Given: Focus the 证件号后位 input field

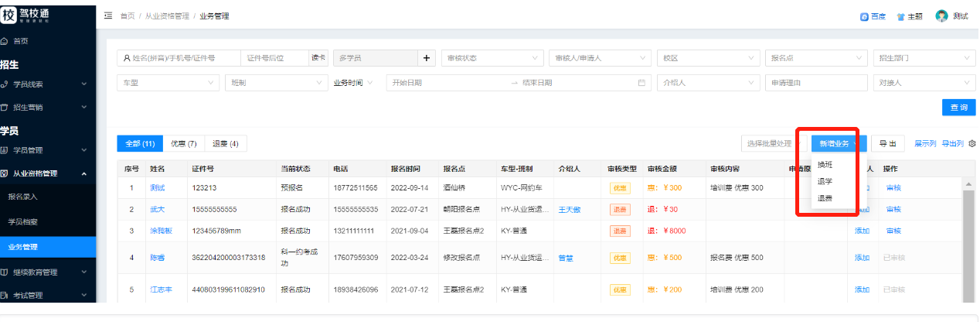Looking at the screenshot, I should pyautogui.click(x=274, y=58).
